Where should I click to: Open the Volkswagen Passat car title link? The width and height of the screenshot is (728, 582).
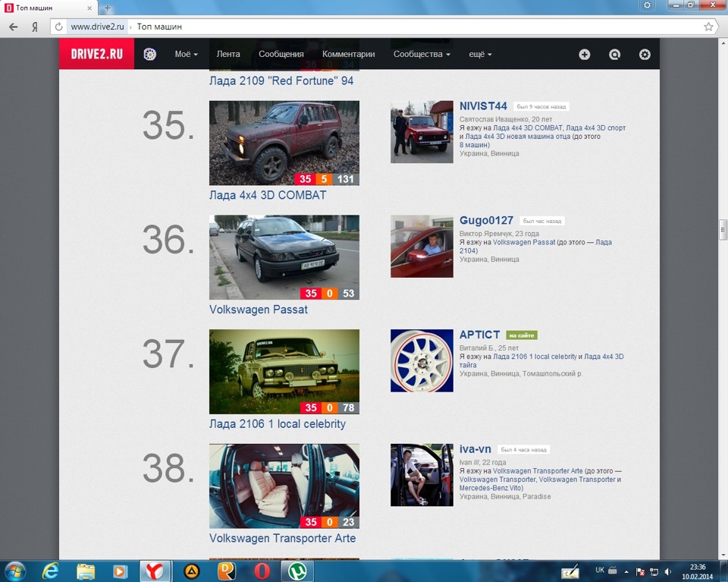[258, 310]
